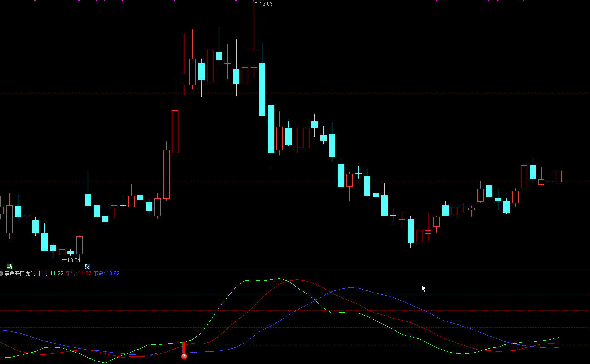Viewport: 590px width, 364px height.
Task: Click the 鳄鱼开口优化 indicator name
Action: [20, 274]
